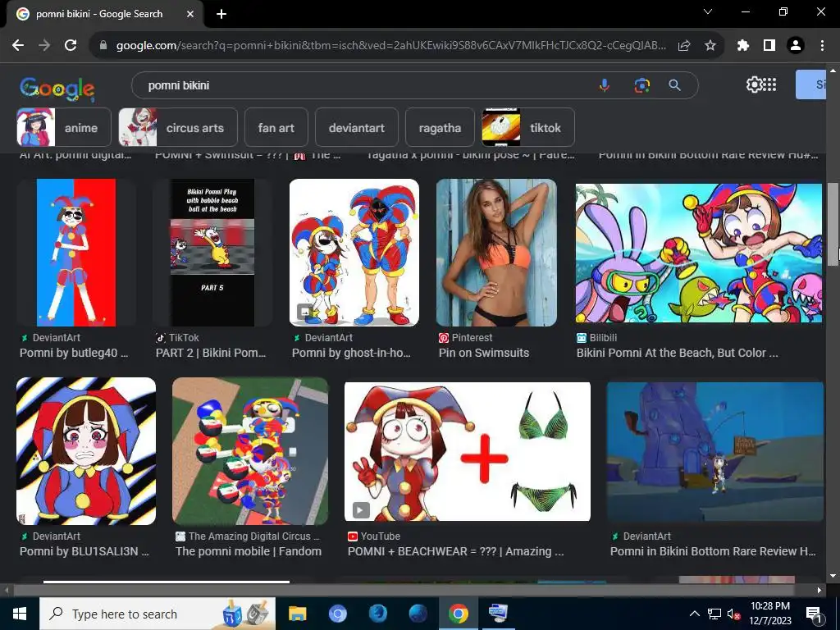Select the deviantart filter chip

click(x=357, y=127)
